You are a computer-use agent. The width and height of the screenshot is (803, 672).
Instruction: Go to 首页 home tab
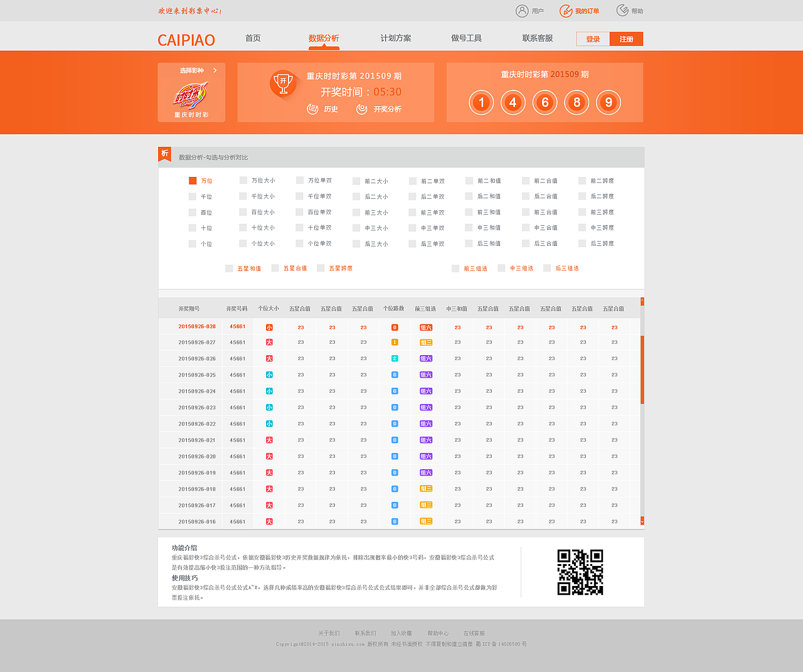point(253,38)
